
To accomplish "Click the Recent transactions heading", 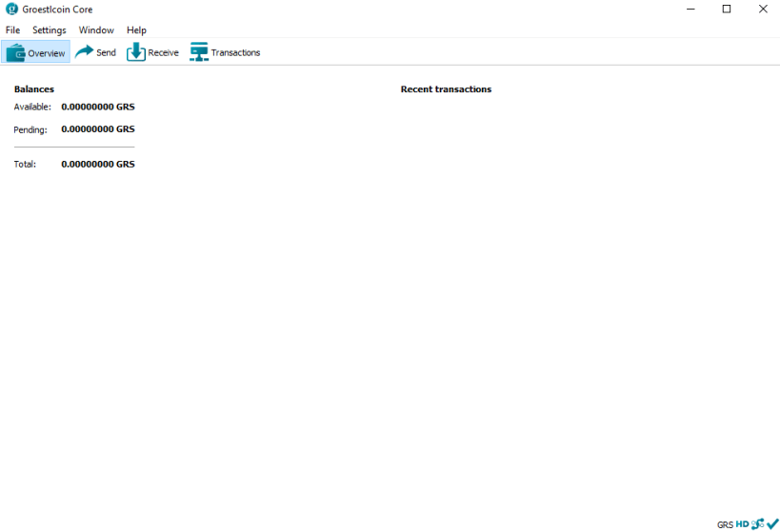I will click(447, 89).
